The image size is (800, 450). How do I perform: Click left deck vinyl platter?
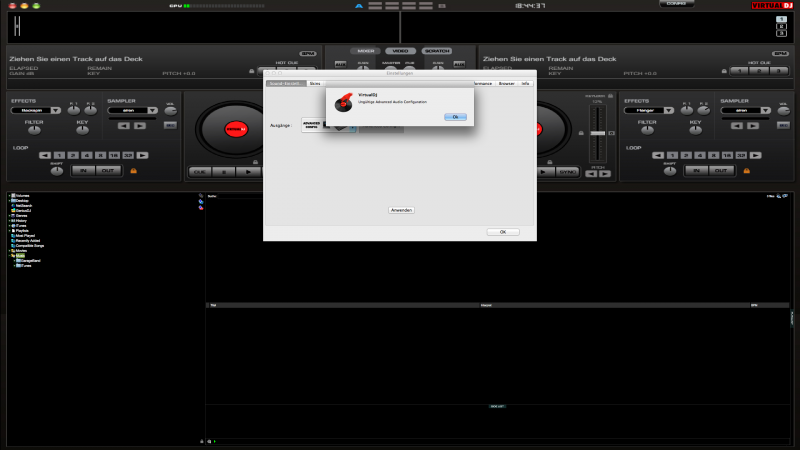pos(236,129)
